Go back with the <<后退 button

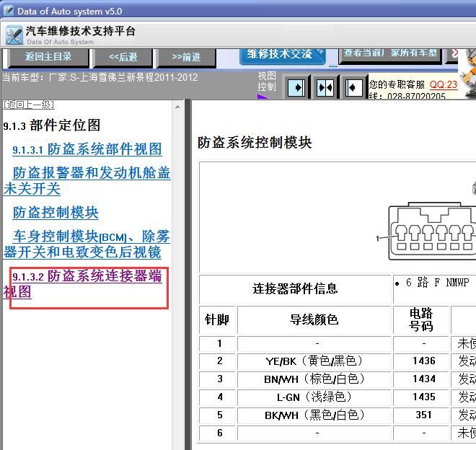[x=123, y=57]
